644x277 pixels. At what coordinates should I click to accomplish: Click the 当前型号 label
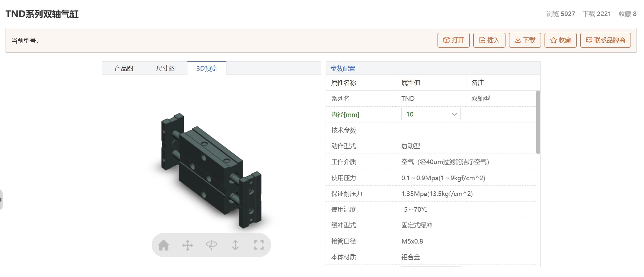point(25,41)
